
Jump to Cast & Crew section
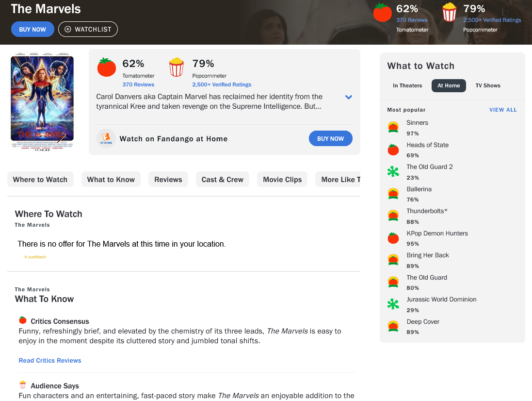tap(222, 179)
